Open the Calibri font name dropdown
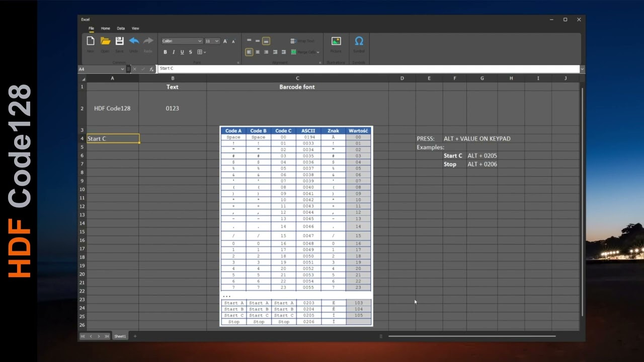644x362 pixels. coord(200,41)
